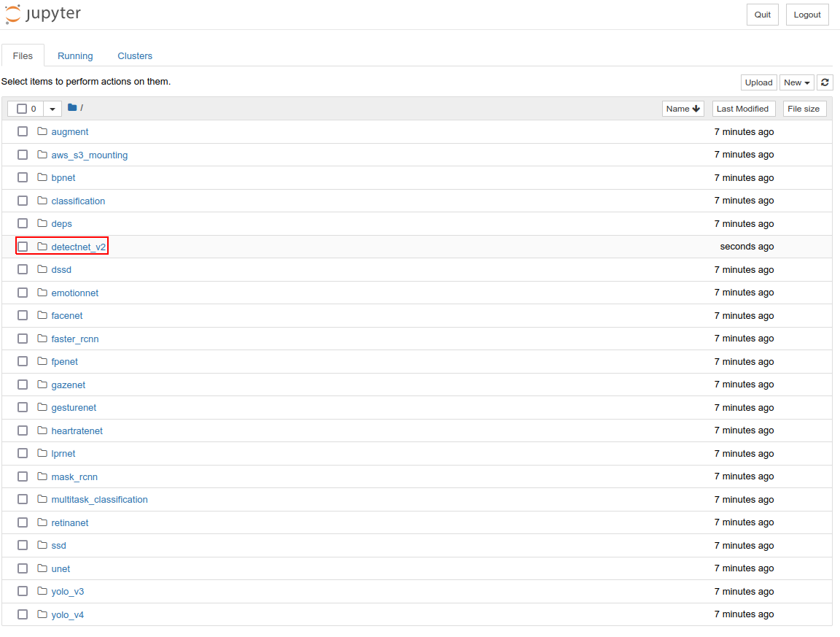Click the folder icon beside lprnet
This screenshot has width=840, height=637.
tap(42, 453)
